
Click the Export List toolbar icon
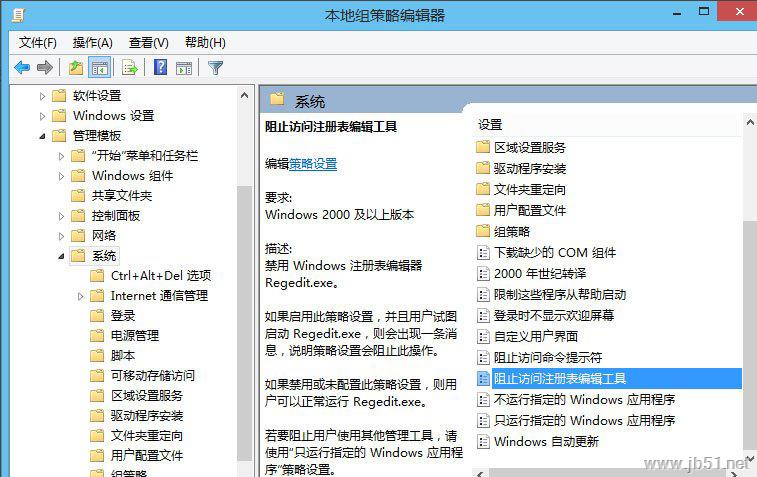tap(129, 68)
